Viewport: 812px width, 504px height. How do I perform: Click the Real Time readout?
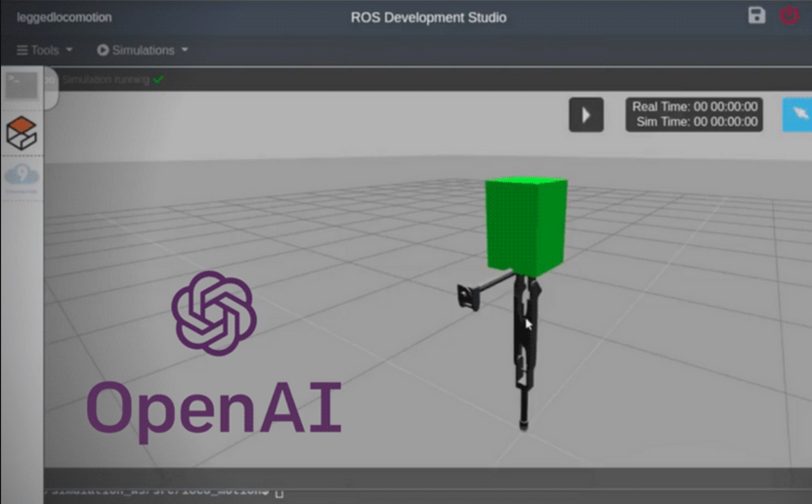tap(694, 107)
